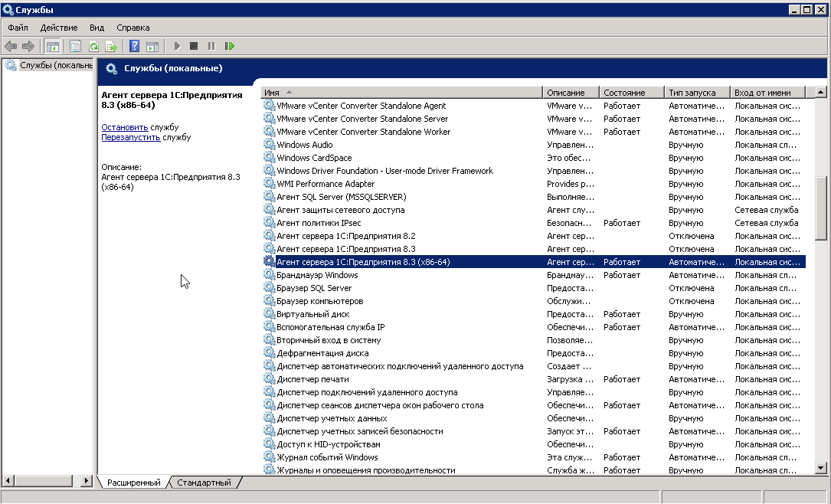Select Windows Driver Foundation - User-mode Driver Framework
831x504 pixels.
coord(534,171)
